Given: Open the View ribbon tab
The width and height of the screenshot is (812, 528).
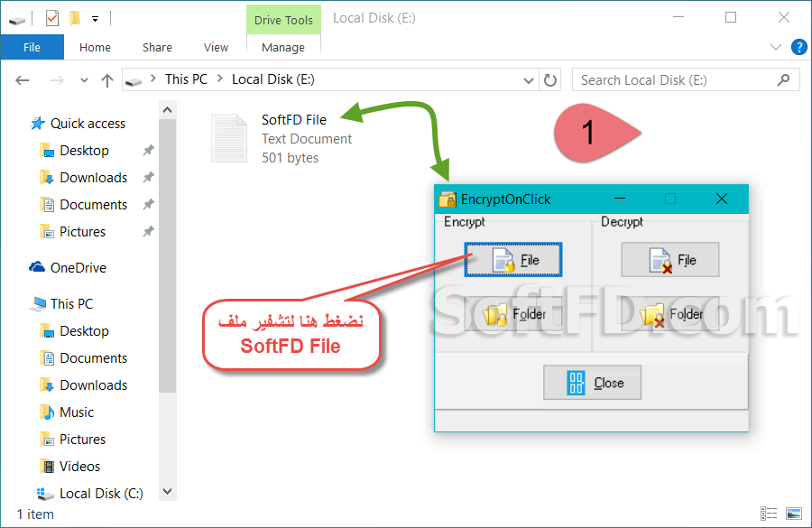Looking at the screenshot, I should pos(216,47).
